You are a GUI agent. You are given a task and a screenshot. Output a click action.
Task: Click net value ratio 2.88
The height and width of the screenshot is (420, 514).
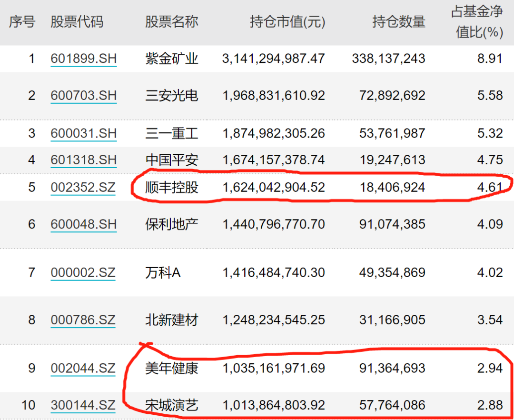click(x=490, y=405)
